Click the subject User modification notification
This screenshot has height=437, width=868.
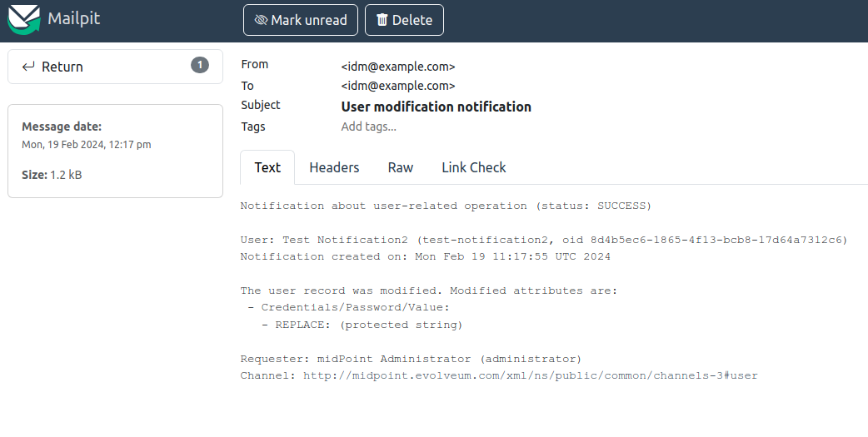click(x=436, y=107)
